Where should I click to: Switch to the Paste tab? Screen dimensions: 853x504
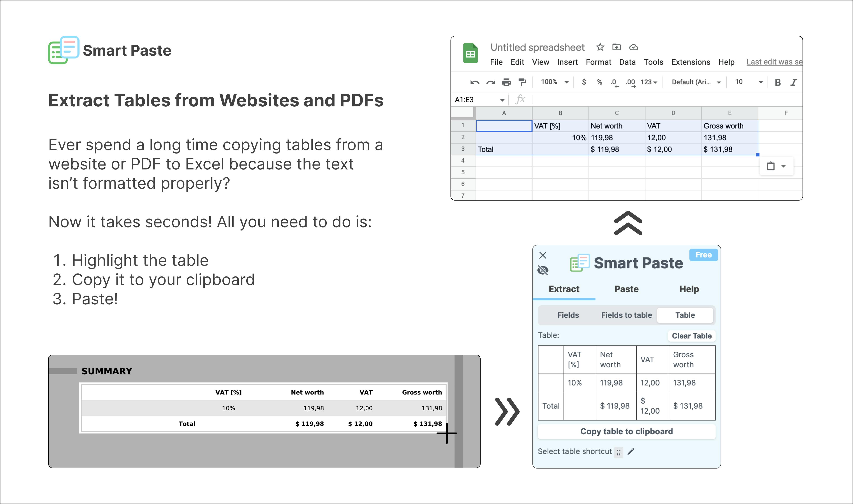click(627, 289)
